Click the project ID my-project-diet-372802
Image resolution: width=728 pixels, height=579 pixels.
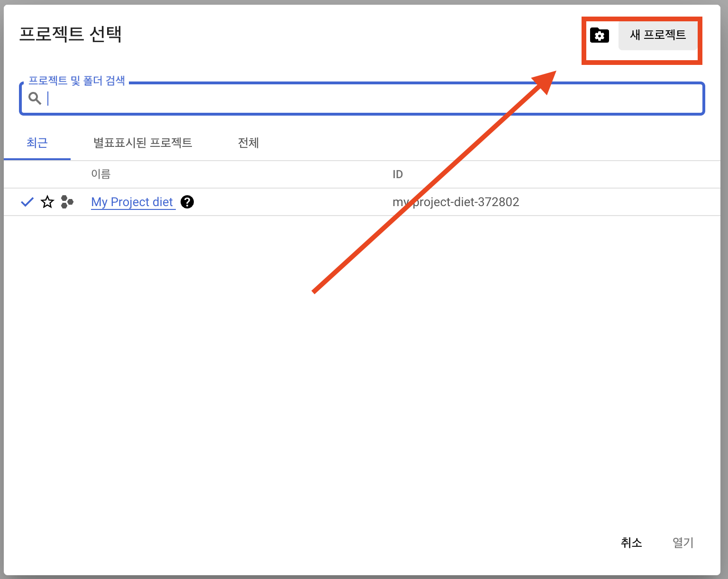coord(455,202)
